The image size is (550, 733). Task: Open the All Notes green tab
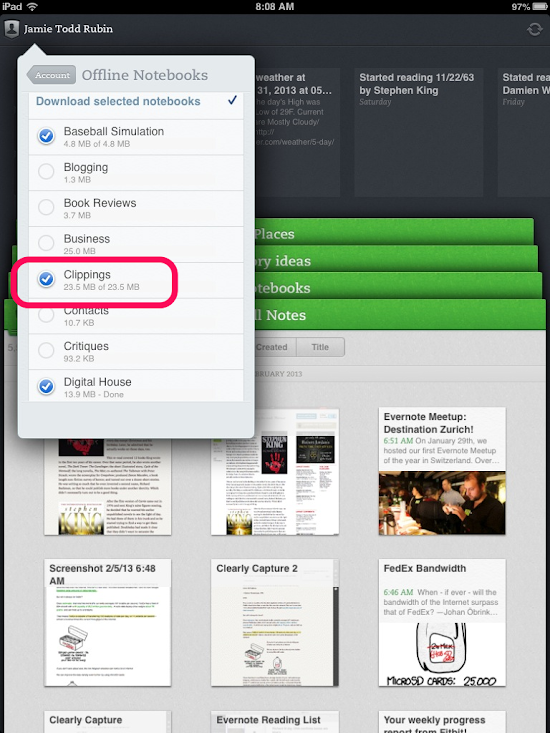click(x=400, y=314)
